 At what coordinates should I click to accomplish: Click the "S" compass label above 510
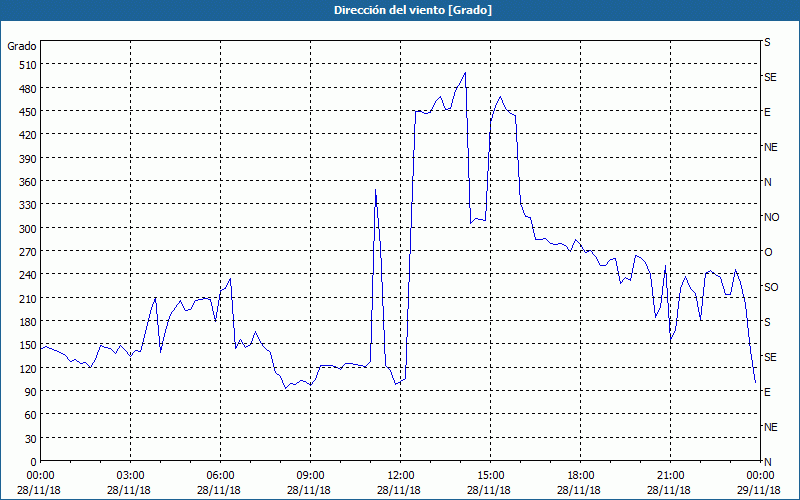767,42
